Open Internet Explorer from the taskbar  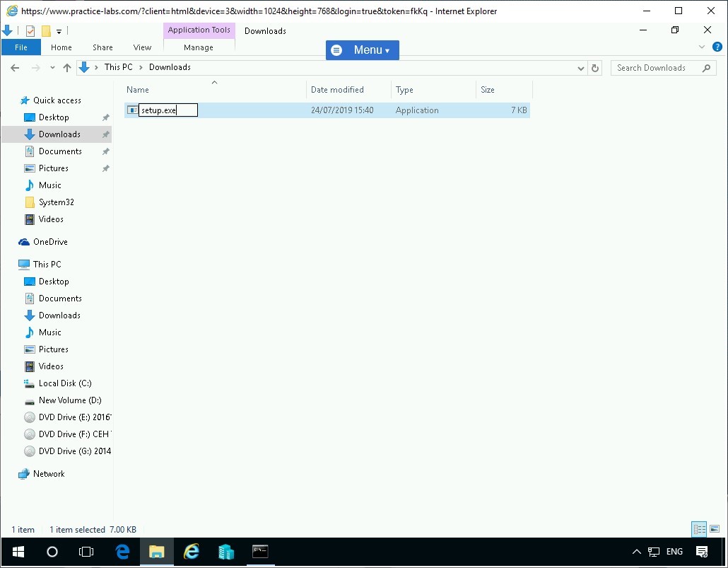tap(191, 552)
